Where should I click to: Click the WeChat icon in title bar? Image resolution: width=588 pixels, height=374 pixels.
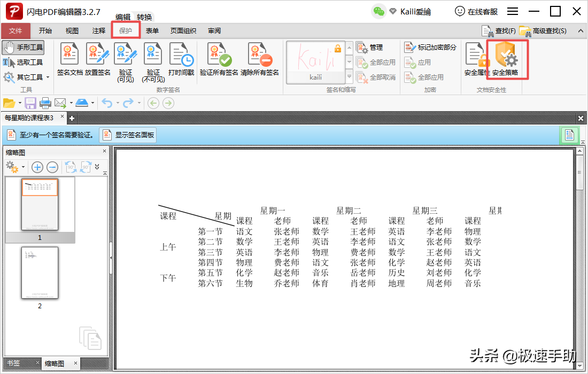tap(379, 12)
